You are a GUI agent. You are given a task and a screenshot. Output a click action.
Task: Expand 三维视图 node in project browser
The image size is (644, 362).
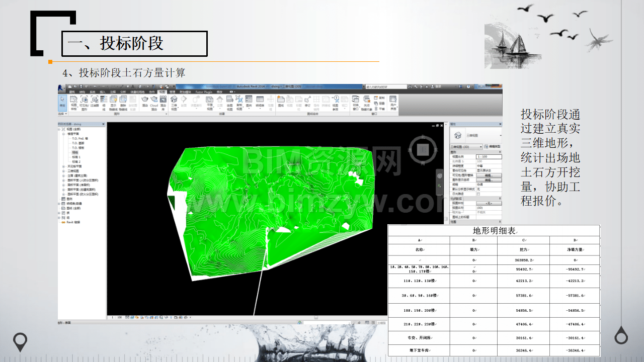(x=63, y=171)
